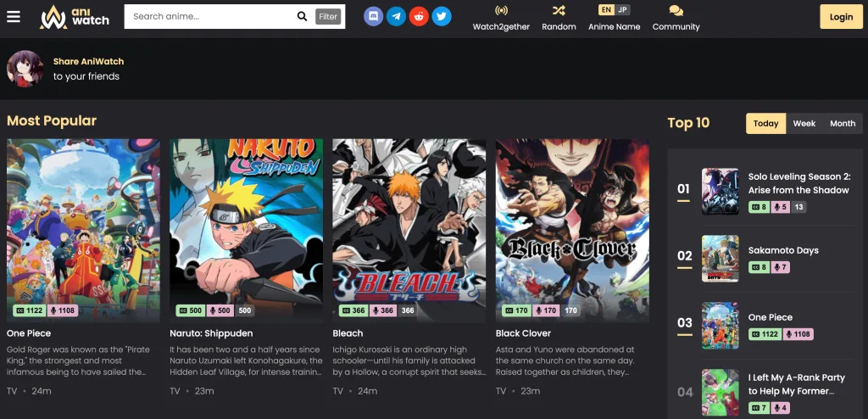Image resolution: width=868 pixels, height=419 pixels.
Task: Switch anime names to JP
Action: tap(623, 9)
